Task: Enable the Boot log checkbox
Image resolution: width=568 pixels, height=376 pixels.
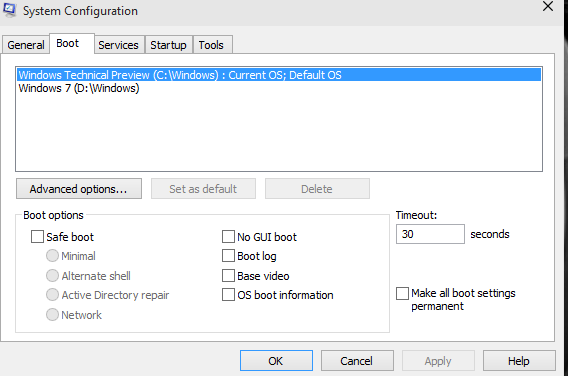Action: [228, 256]
